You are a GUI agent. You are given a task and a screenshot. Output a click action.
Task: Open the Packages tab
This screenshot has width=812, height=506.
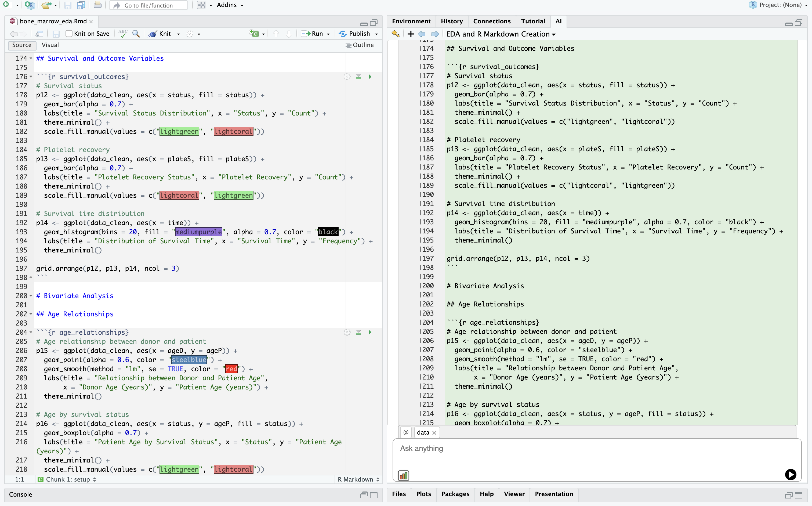click(455, 494)
